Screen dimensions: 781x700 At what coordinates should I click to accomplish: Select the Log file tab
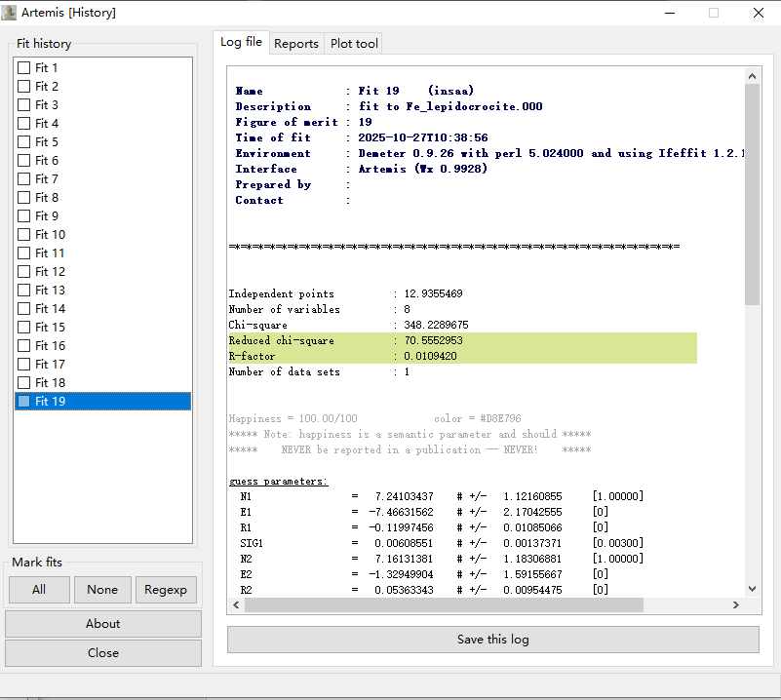[x=241, y=42]
